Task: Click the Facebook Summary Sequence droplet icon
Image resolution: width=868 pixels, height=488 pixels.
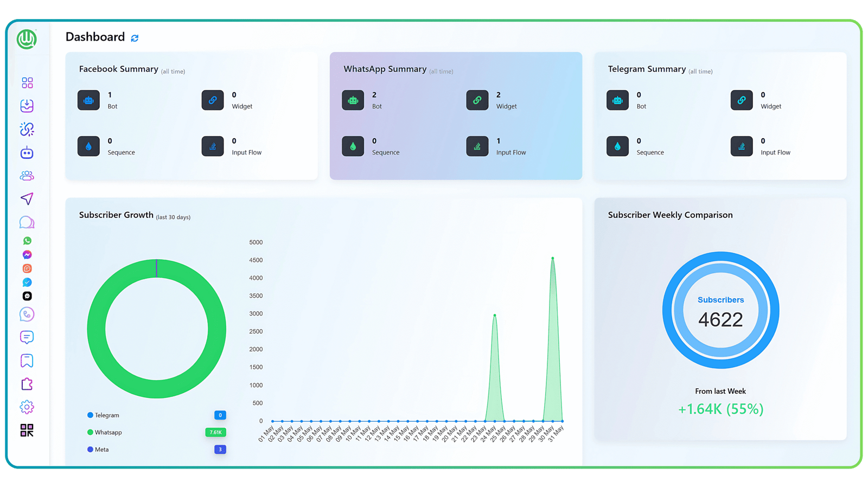Action: click(88, 146)
